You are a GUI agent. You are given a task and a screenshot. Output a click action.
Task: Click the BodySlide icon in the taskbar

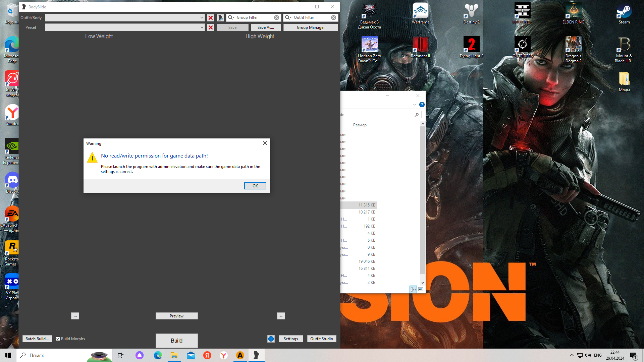coord(256,355)
